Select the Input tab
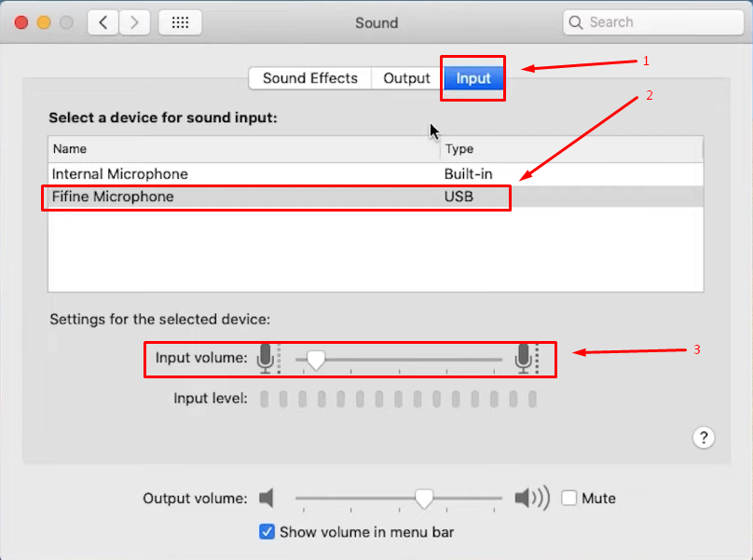This screenshot has width=753, height=560. [x=473, y=78]
